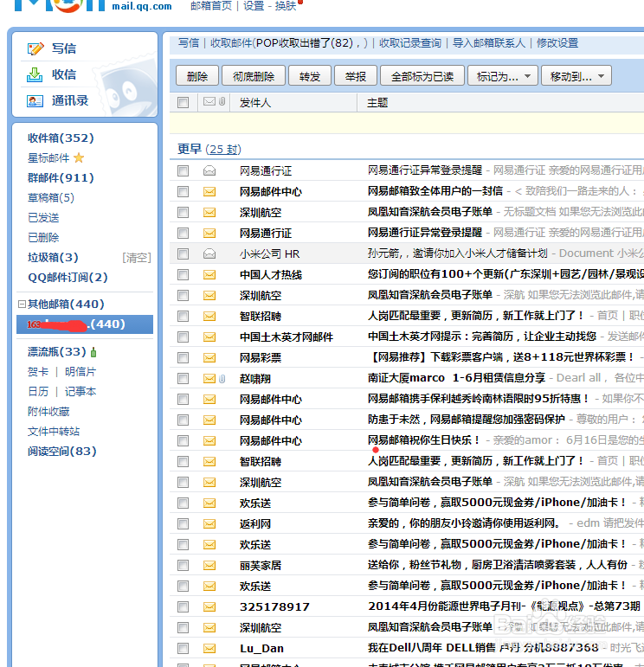
Task: Open the 移动到... dropdown
Action: click(576, 76)
